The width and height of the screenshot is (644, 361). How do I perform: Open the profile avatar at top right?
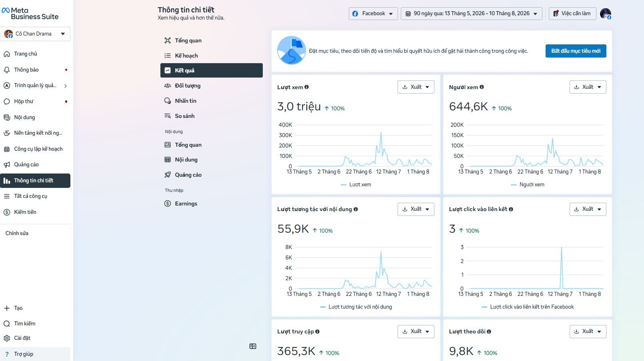click(606, 14)
